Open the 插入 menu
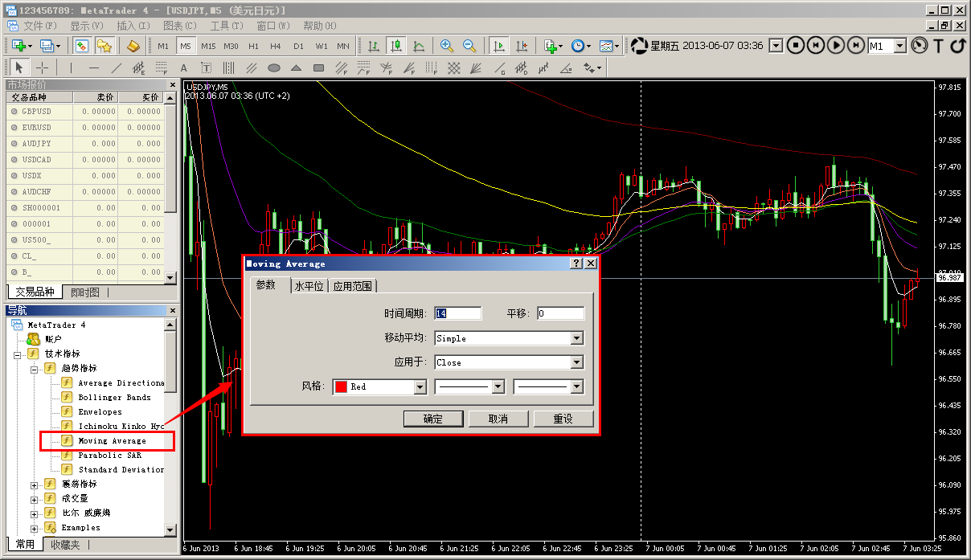 [131, 26]
